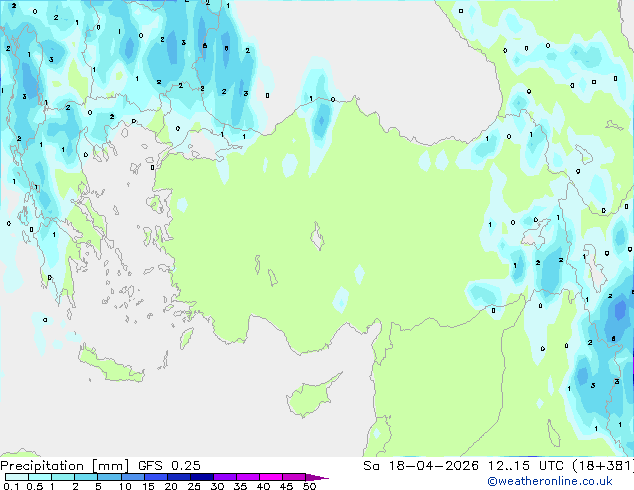The width and height of the screenshot is (634, 490).
Task: Select the 30–35 mm purple legend swatch
Action: pos(224,477)
